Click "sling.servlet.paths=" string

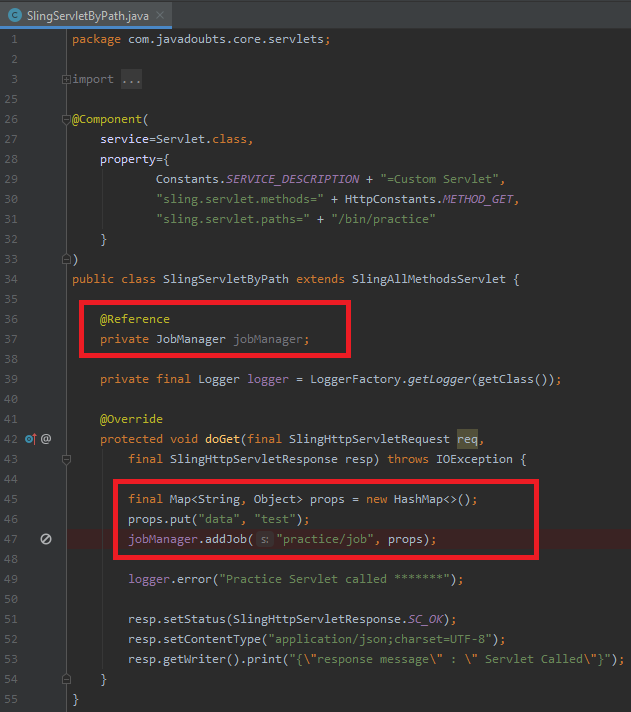click(233, 219)
